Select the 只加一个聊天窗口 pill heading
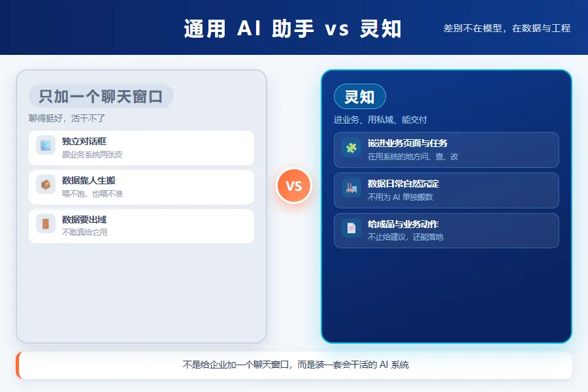The image size is (588, 392). point(101,96)
